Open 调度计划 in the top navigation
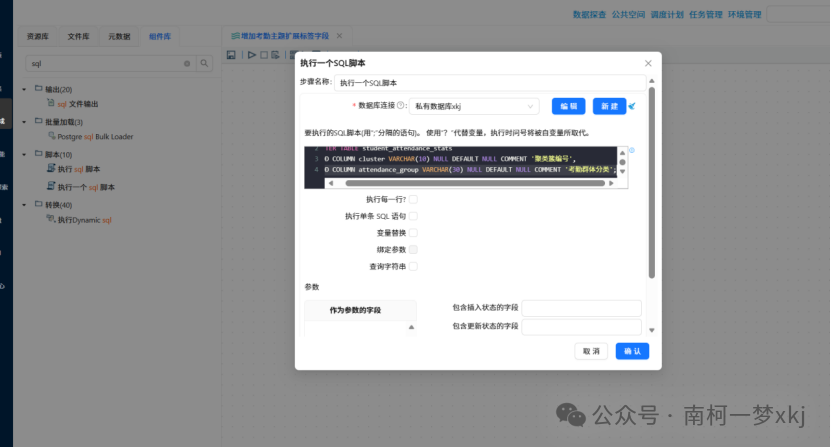The width and height of the screenshot is (831, 448). [x=667, y=14]
